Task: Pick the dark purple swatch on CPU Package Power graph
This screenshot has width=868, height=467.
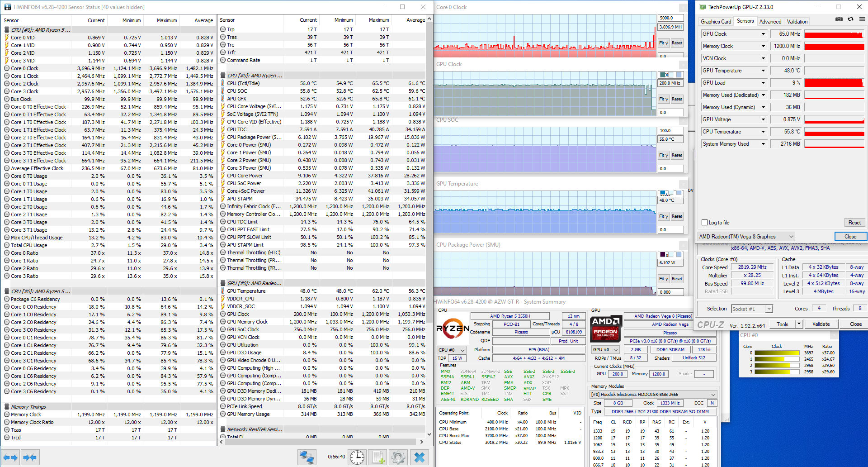Action: [663, 255]
